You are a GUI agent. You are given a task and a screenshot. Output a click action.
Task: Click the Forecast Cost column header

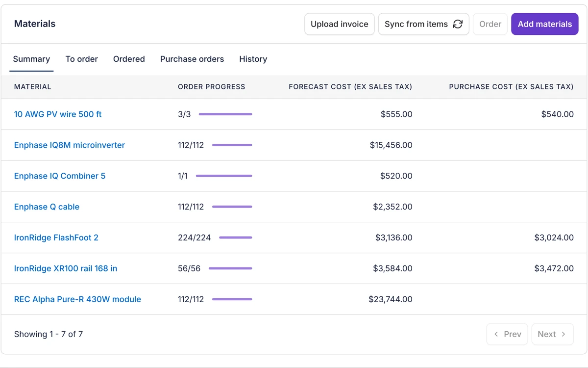coord(350,87)
